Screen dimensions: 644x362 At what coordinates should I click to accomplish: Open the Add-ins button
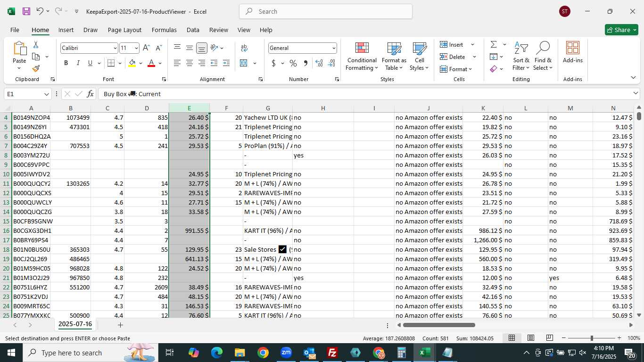pos(573,53)
